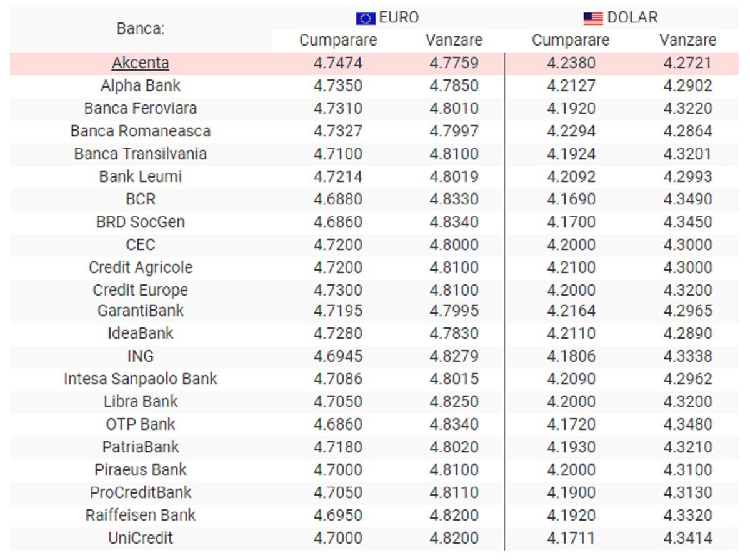The width and height of the screenshot is (750, 560).
Task: Click the Intesa Sanpaolo Bank row name
Action: 141,379
